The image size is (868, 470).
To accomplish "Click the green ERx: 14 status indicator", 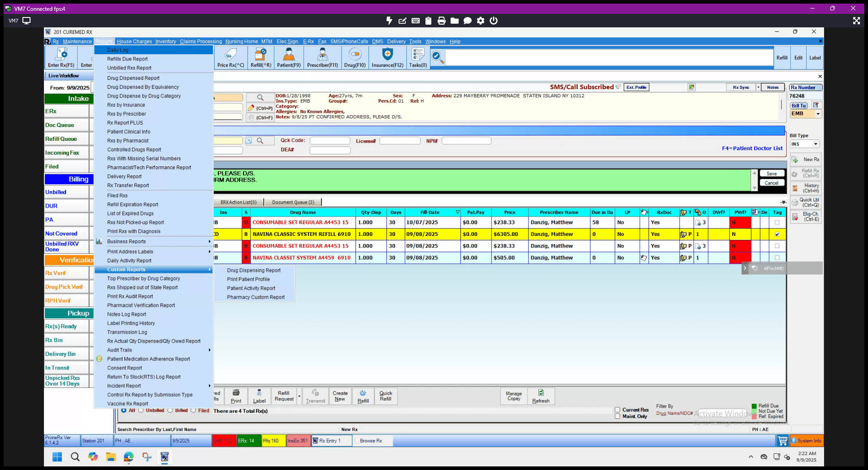I will [x=248, y=441].
